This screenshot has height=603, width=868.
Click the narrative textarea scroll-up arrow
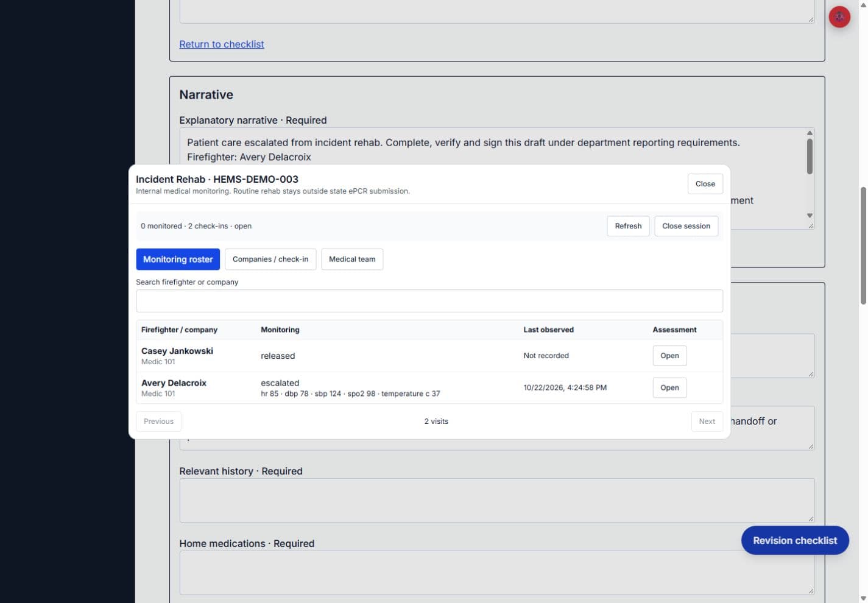tap(810, 133)
